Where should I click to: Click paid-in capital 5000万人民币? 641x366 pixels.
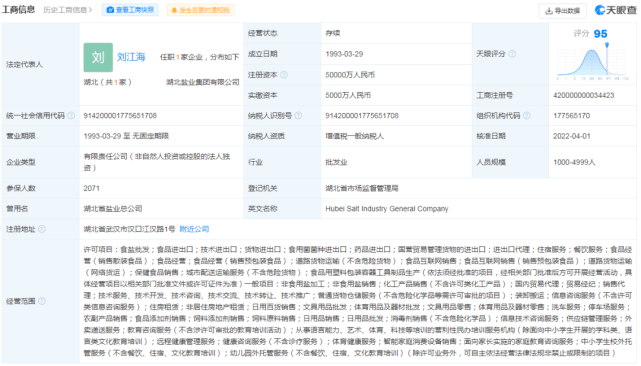[x=348, y=95]
